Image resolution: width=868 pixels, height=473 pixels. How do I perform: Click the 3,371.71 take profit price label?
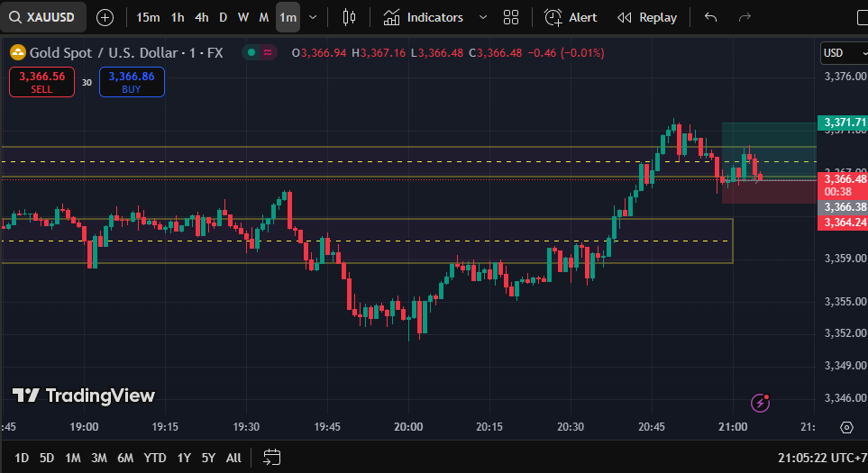pos(843,123)
